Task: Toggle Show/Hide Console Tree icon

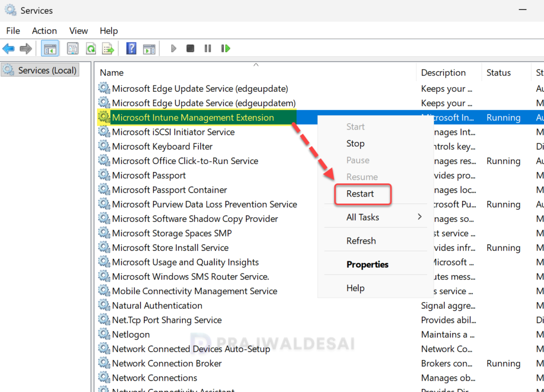Action: pyautogui.click(x=50, y=48)
